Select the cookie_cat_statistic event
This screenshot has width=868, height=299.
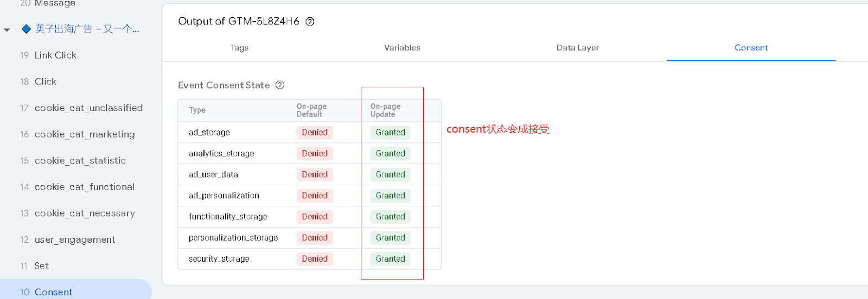coord(80,161)
